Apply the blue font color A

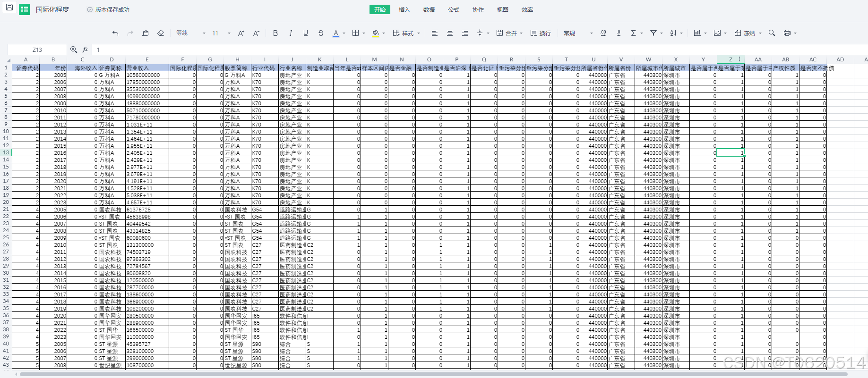tap(336, 33)
